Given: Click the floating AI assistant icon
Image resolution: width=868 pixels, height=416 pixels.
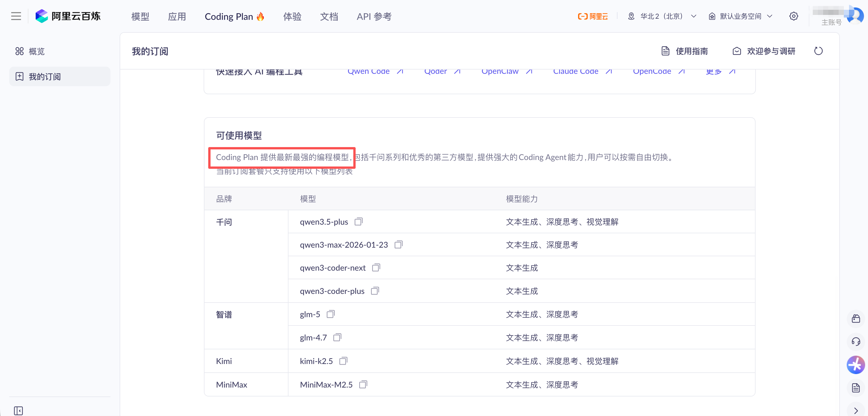Looking at the screenshot, I should [x=856, y=365].
